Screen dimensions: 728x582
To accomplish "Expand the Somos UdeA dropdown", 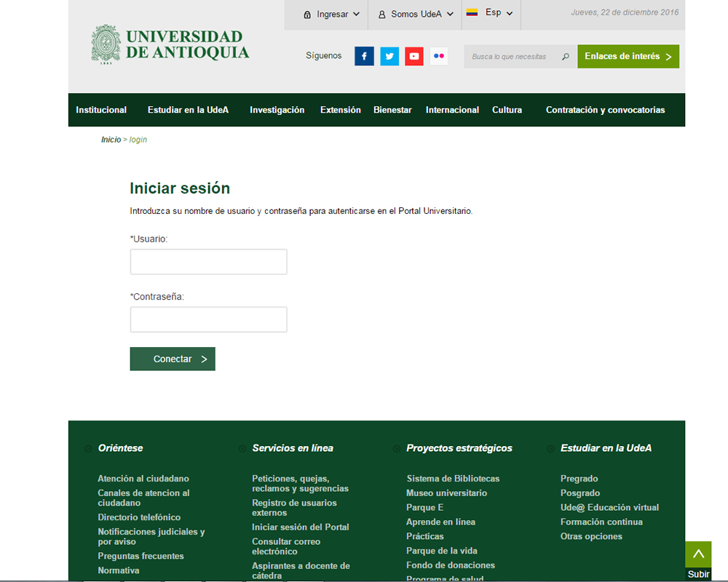I will 416,14.
